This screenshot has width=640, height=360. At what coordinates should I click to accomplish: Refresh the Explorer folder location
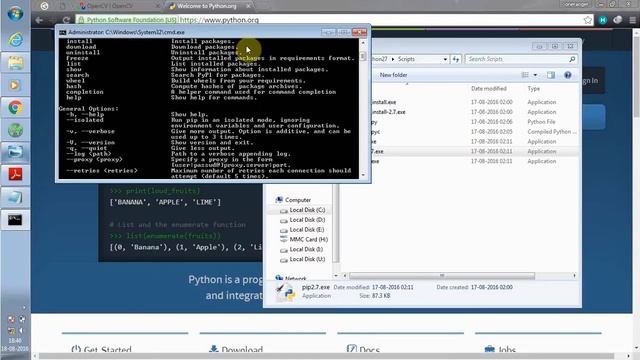point(456,59)
